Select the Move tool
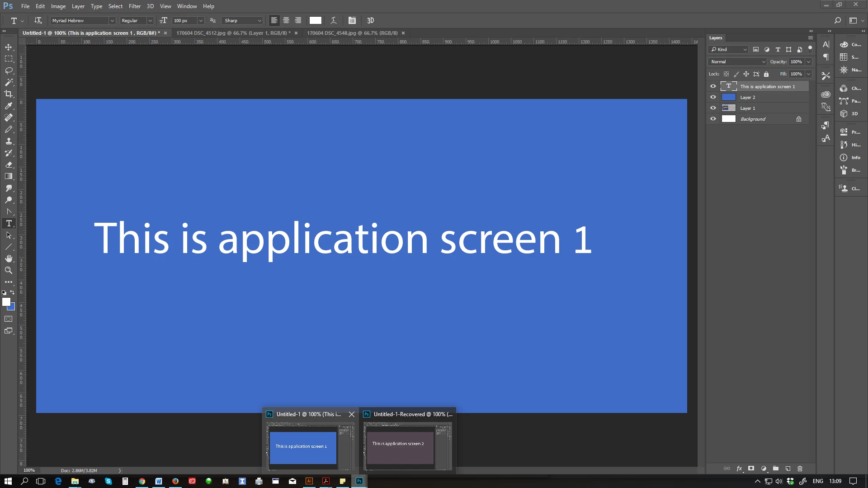 9,47
